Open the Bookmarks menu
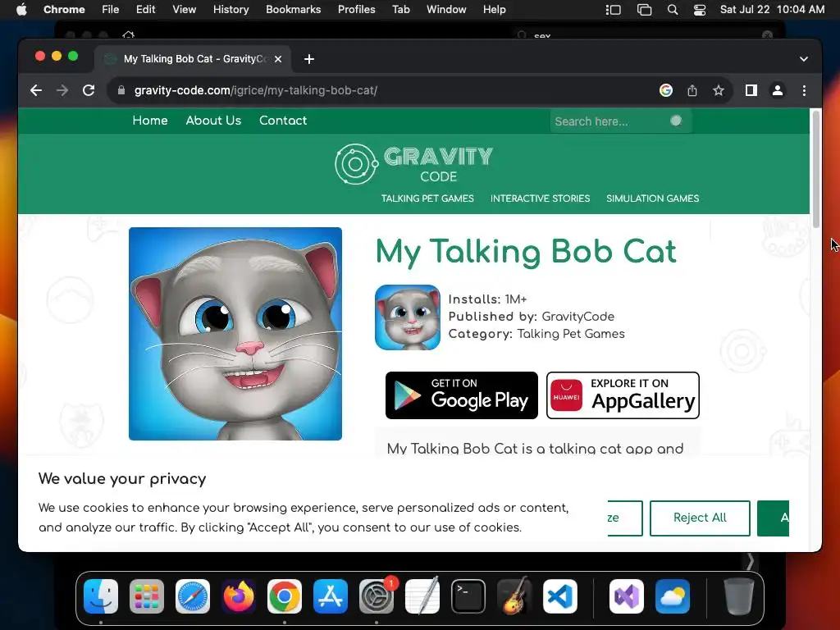 click(294, 10)
